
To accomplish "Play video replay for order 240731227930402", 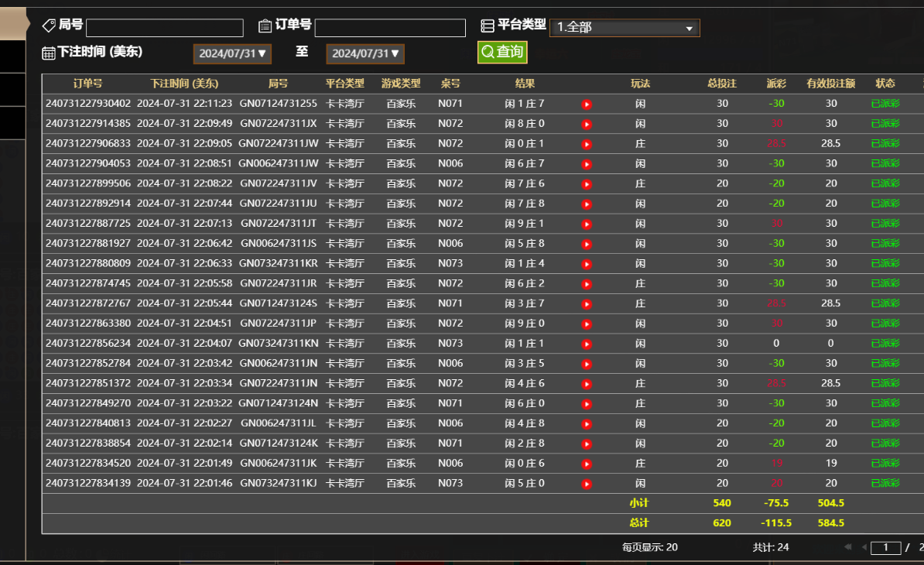I will pyautogui.click(x=587, y=104).
